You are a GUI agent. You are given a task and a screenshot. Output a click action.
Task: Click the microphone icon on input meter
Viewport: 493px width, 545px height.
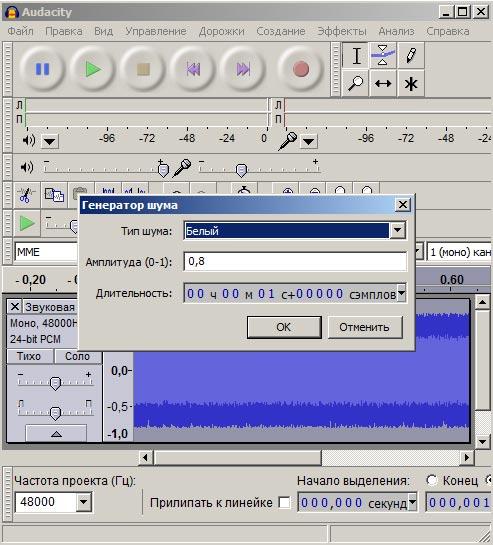tap(288, 141)
